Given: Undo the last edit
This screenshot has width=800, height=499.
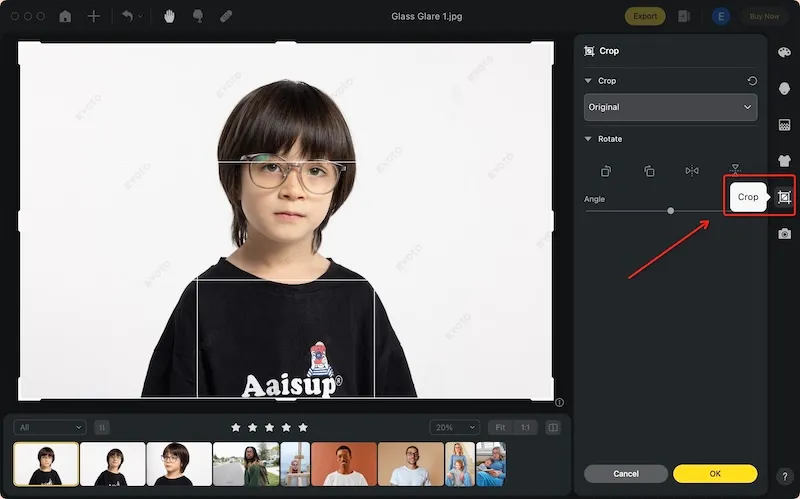Looking at the screenshot, I should 128,16.
